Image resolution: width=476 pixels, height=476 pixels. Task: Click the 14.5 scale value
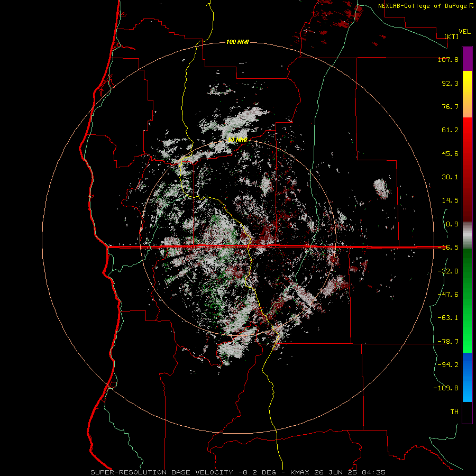click(450, 200)
